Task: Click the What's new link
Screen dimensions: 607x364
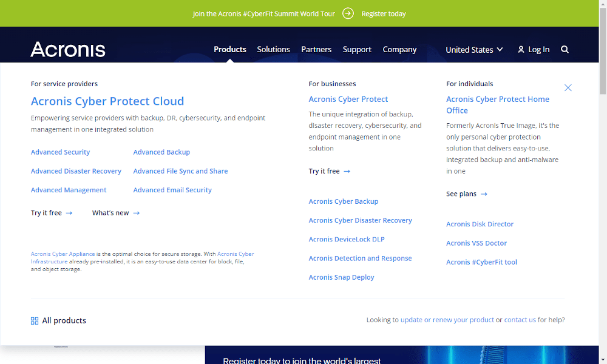Action: (x=116, y=213)
